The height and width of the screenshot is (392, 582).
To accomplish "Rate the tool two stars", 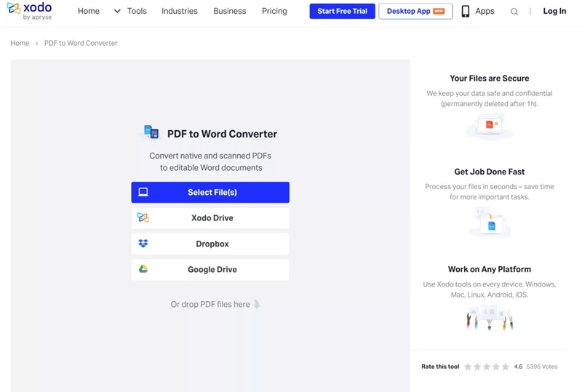I will (477, 367).
